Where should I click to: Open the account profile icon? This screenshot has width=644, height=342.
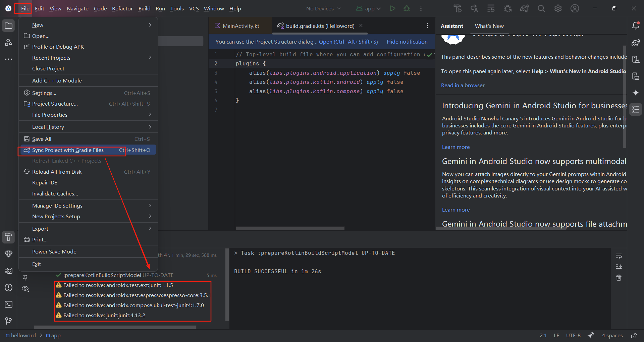click(x=575, y=8)
